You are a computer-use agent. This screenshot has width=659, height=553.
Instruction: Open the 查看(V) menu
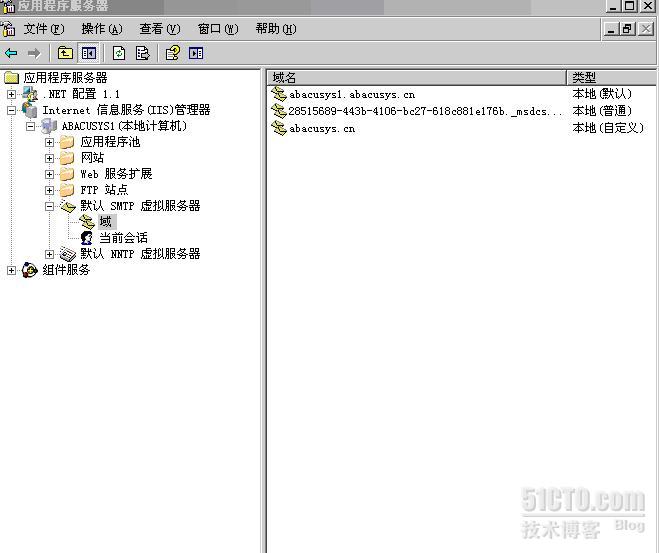click(160, 29)
